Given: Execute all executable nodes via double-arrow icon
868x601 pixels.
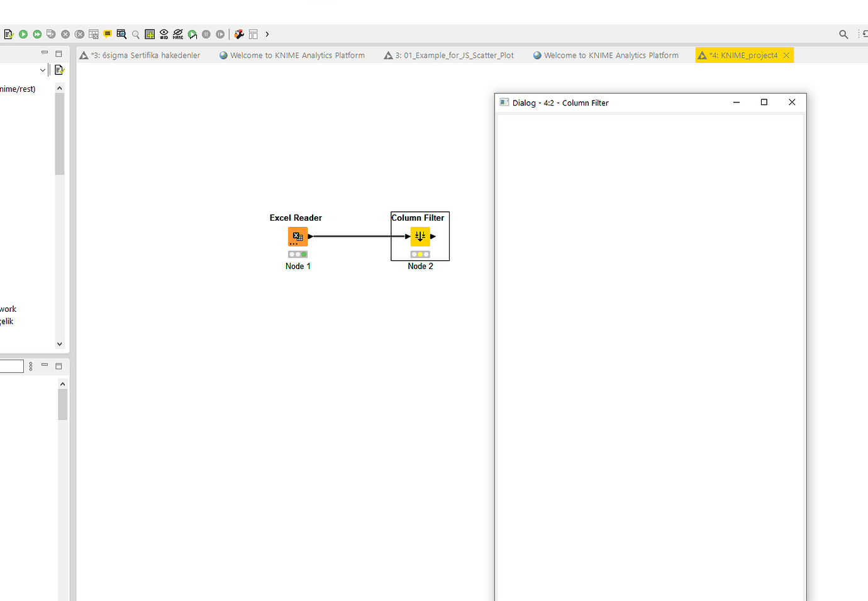Looking at the screenshot, I should pyautogui.click(x=36, y=34).
